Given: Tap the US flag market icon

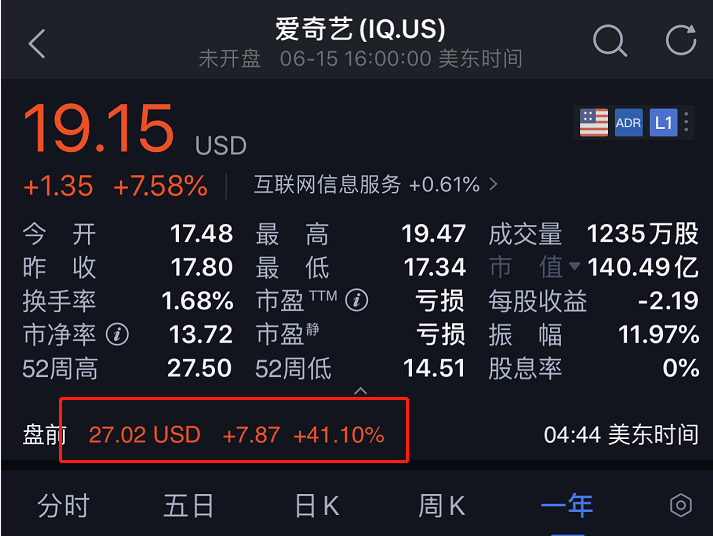Looking at the screenshot, I should click(593, 123).
